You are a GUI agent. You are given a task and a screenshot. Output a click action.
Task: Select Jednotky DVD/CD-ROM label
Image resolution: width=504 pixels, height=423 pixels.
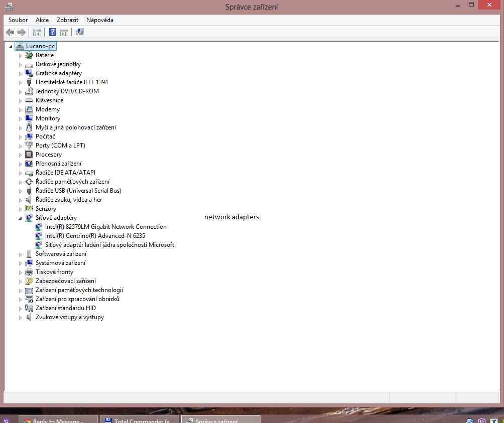pos(67,91)
